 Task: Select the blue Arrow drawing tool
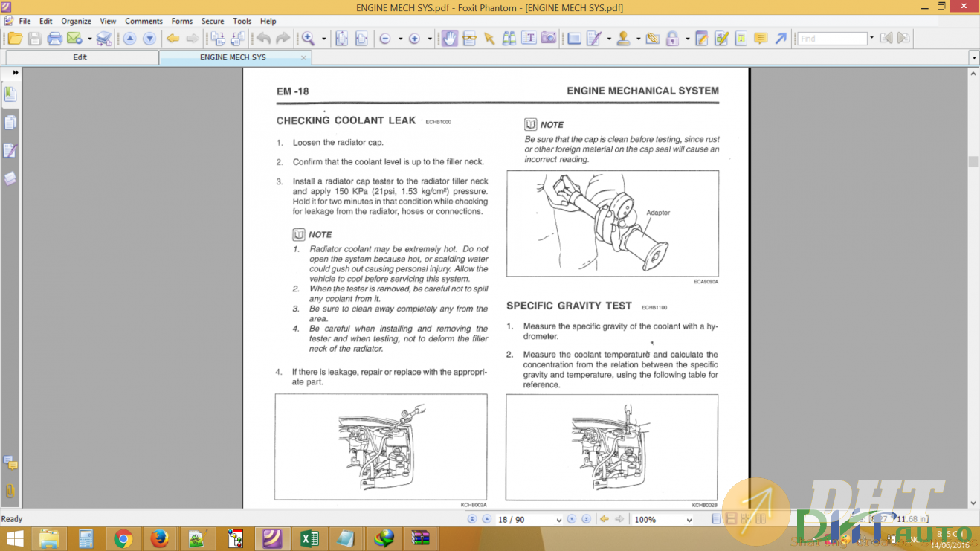tap(781, 39)
